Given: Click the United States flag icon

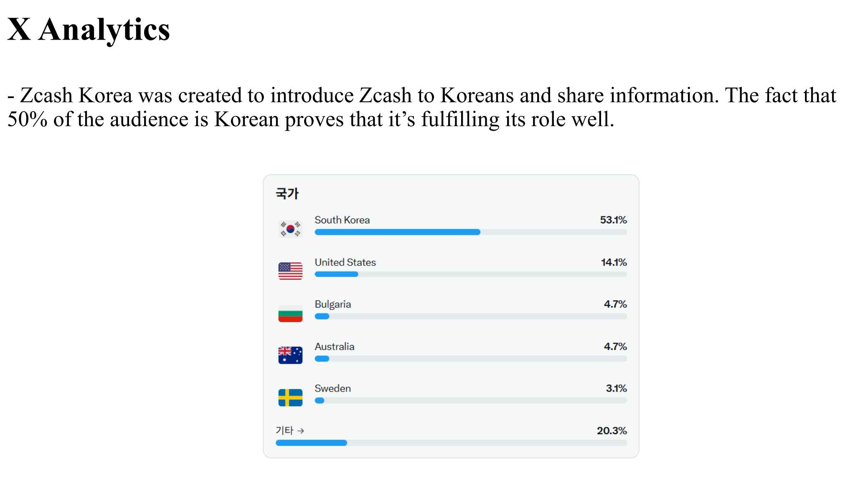Looking at the screenshot, I should (x=290, y=271).
